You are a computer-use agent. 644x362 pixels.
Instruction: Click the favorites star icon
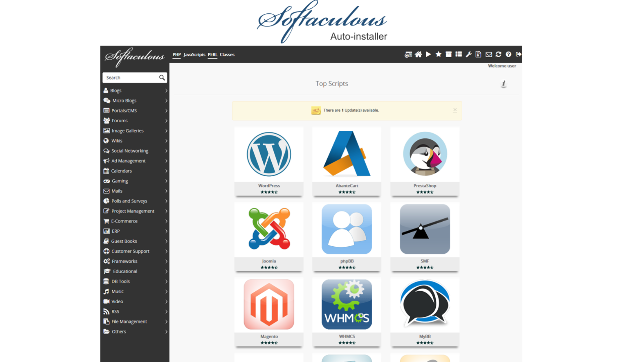tap(438, 54)
